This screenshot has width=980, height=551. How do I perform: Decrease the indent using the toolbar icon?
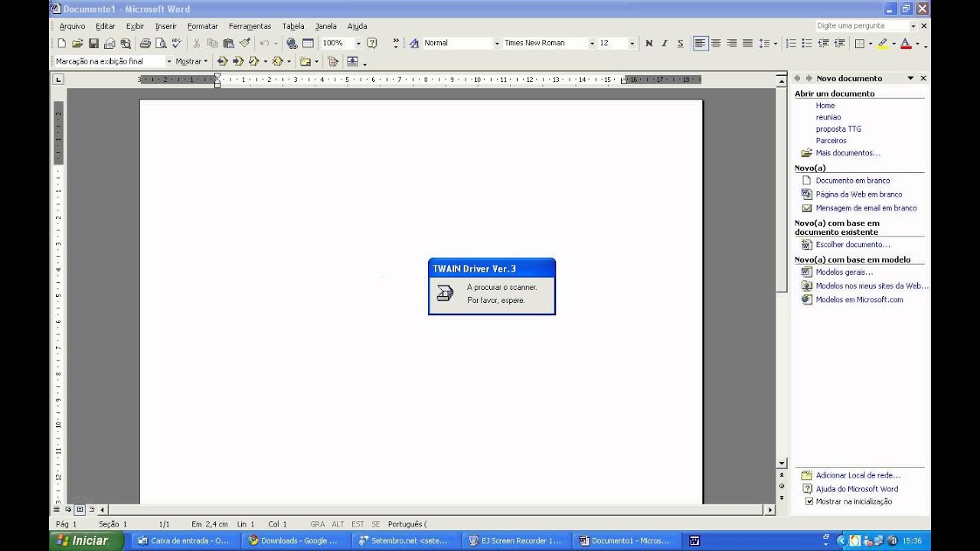click(823, 44)
